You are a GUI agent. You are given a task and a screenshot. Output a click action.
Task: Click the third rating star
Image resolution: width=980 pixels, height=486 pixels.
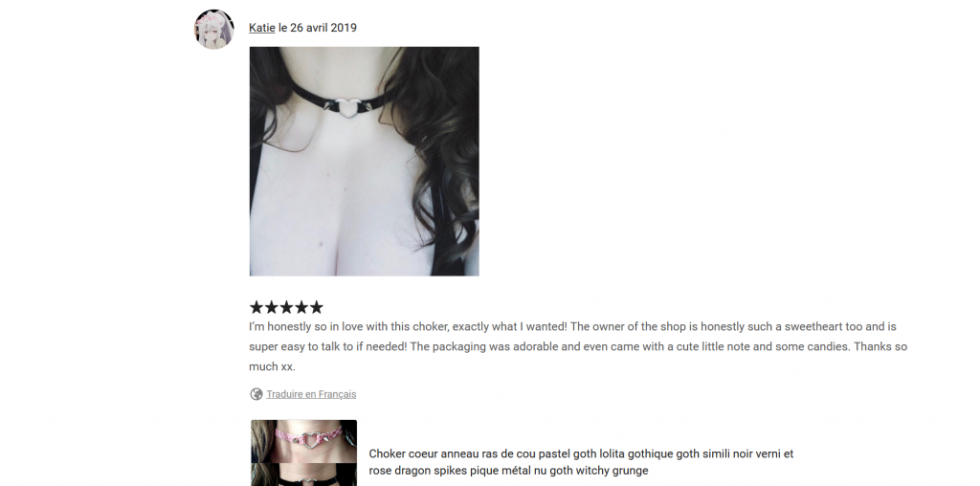tap(286, 307)
